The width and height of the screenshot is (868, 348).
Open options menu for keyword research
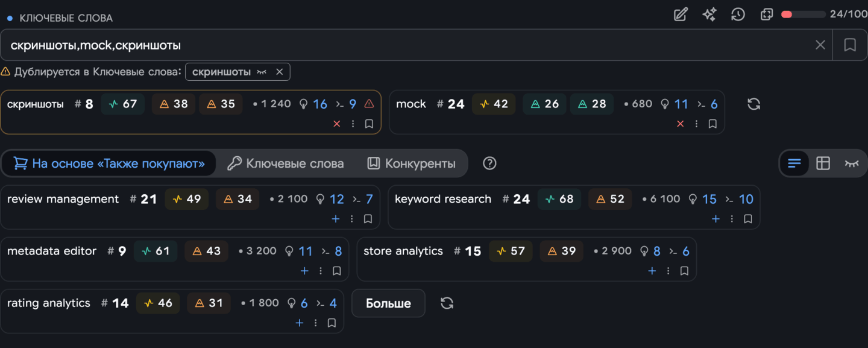732,219
